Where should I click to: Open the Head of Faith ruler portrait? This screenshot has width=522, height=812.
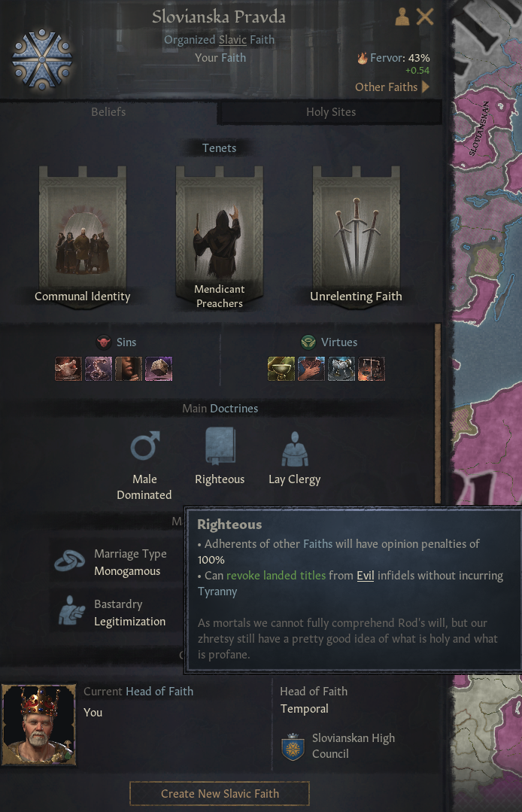tap(39, 725)
